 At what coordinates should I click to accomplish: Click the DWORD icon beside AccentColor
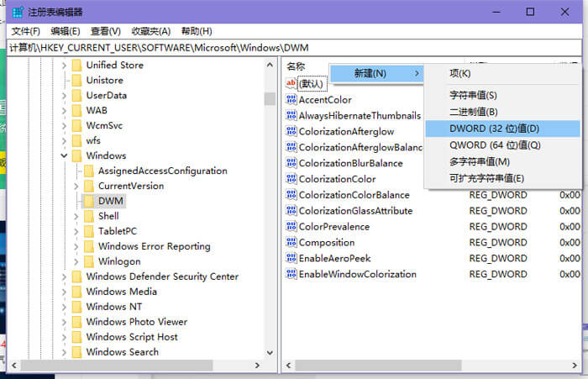click(x=291, y=100)
